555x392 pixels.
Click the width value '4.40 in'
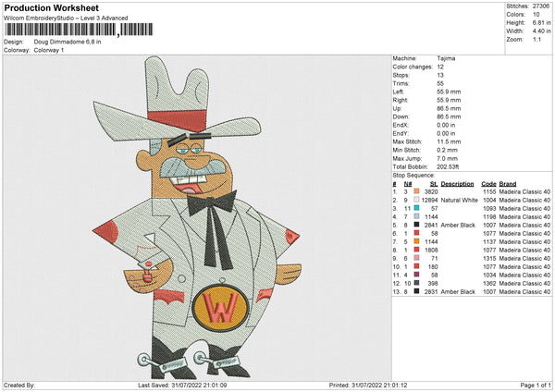541,31
